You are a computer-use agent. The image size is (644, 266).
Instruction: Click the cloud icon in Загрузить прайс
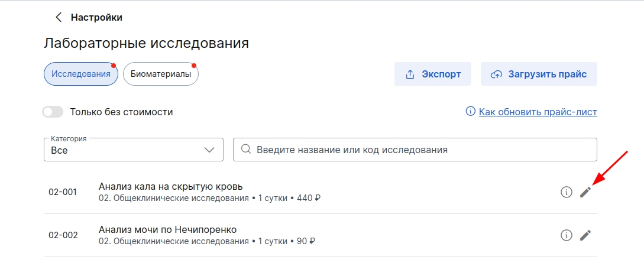[496, 74]
